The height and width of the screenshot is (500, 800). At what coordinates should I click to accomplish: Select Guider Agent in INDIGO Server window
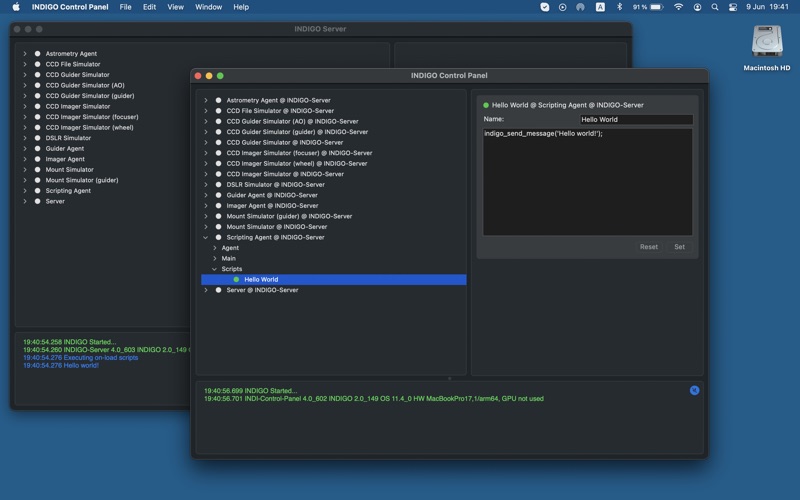(65, 148)
